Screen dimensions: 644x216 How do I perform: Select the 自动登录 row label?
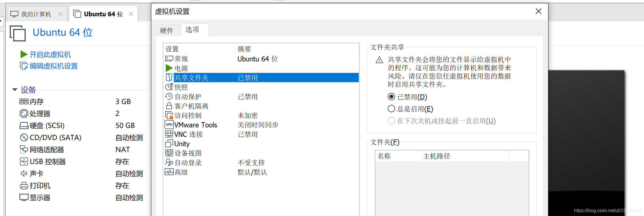[188, 163]
